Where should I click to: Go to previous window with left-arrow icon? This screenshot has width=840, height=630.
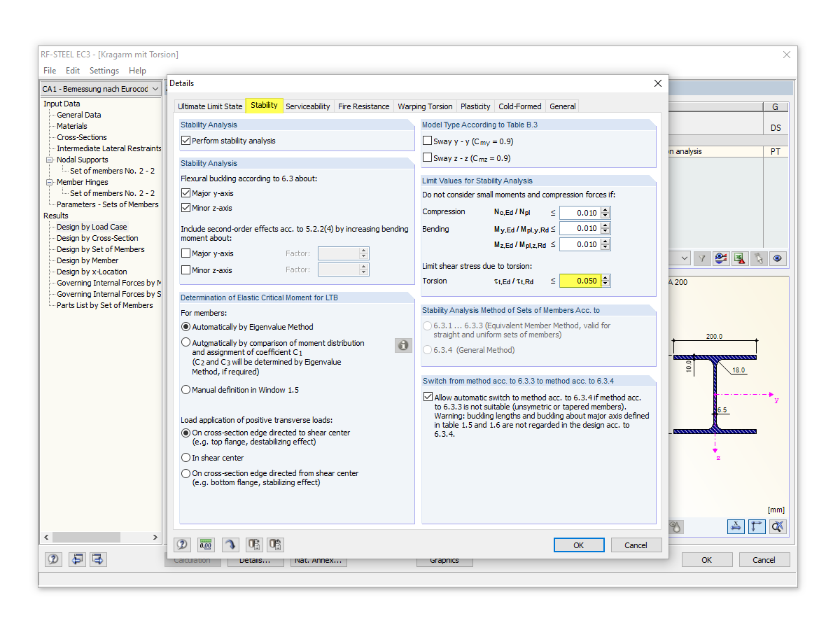click(x=77, y=559)
